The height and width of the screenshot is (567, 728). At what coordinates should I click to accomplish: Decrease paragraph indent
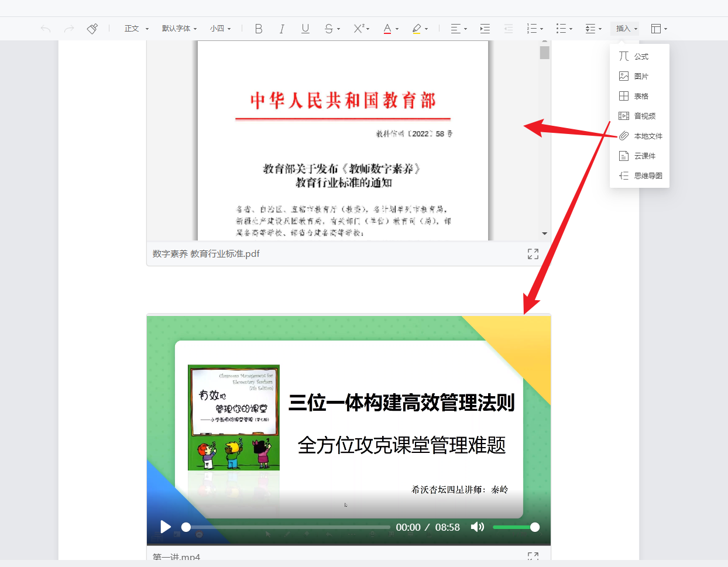[509, 29]
